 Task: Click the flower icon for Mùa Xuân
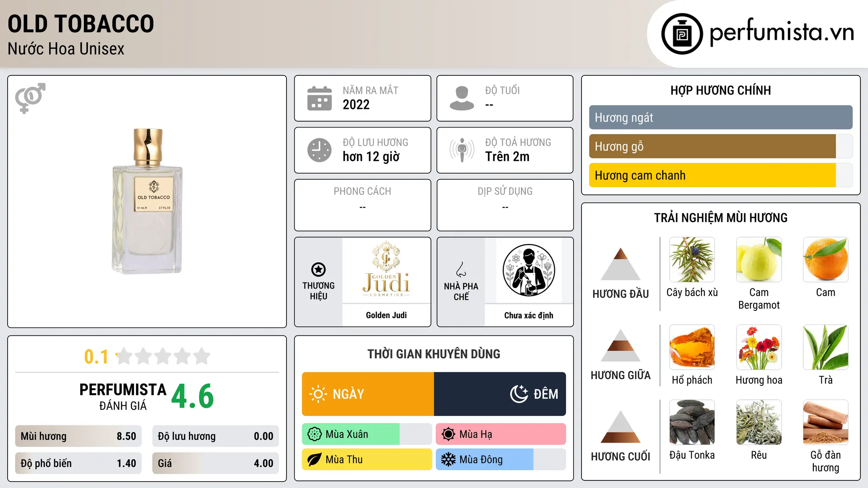point(314,434)
